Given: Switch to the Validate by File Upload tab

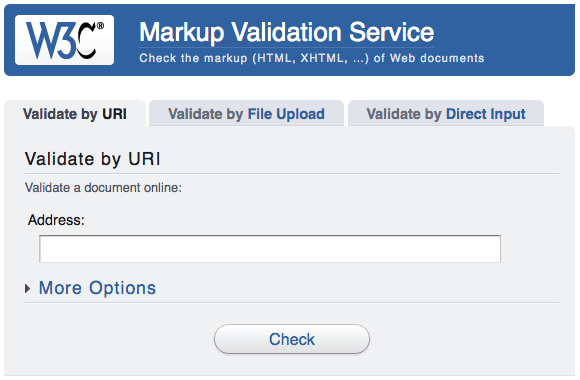Looking at the screenshot, I should coord(246,114).
